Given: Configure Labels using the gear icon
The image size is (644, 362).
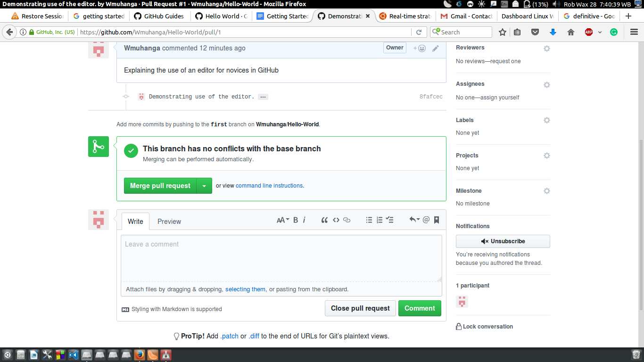Looking at the screenshot, I should point(546,120).
